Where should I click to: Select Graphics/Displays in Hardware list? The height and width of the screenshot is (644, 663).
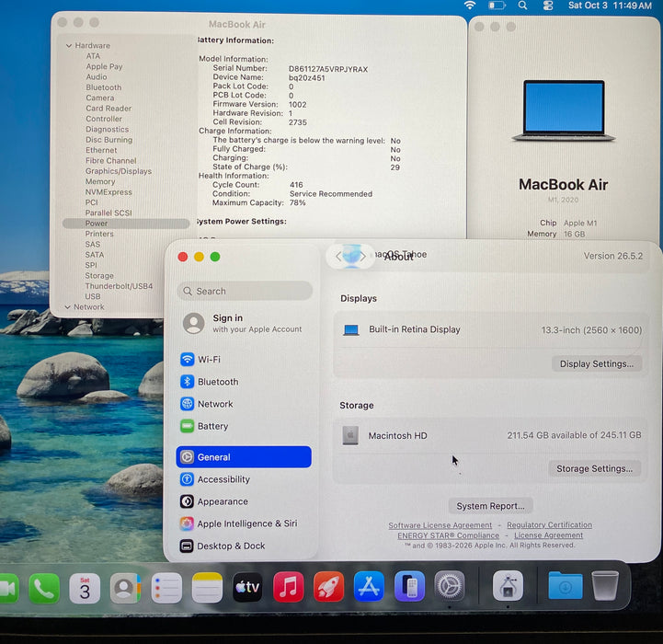click(x=119, y=171)
